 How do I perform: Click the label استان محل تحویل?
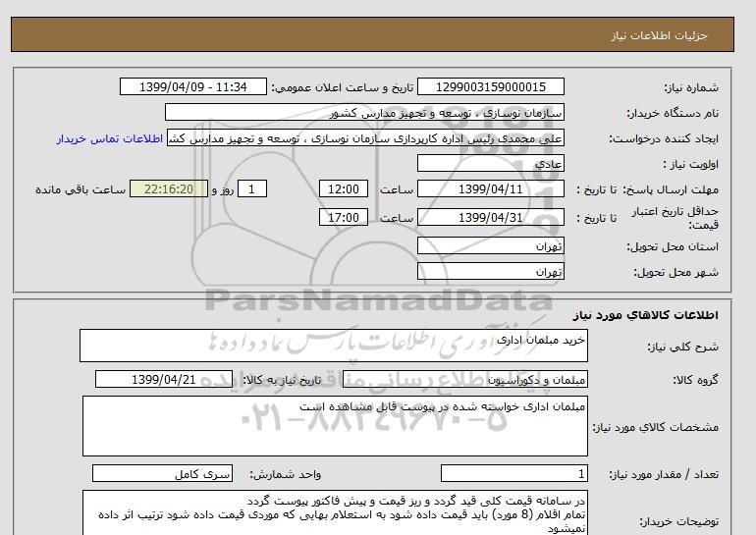click(x=673, y=246)
